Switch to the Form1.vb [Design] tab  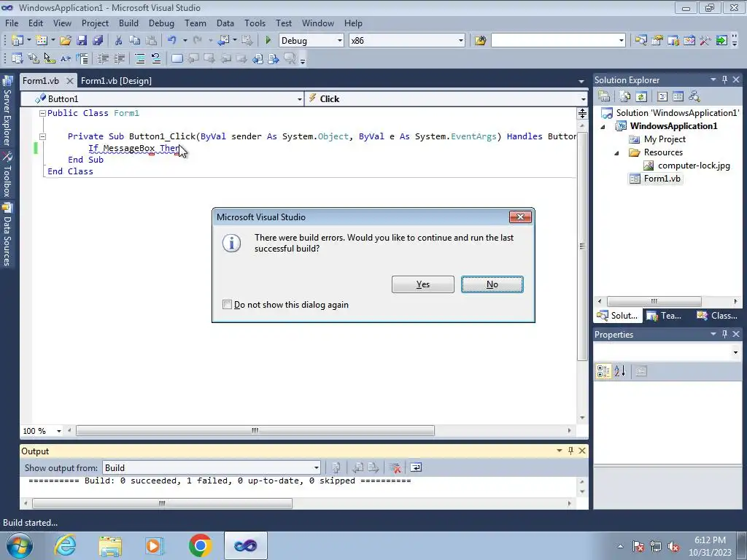pyautogui.click(x=116, y=80)
